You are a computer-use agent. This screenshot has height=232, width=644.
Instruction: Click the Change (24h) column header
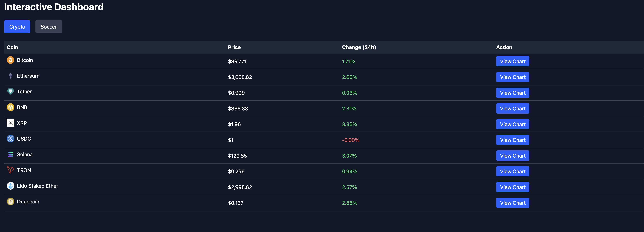point(359,47)
